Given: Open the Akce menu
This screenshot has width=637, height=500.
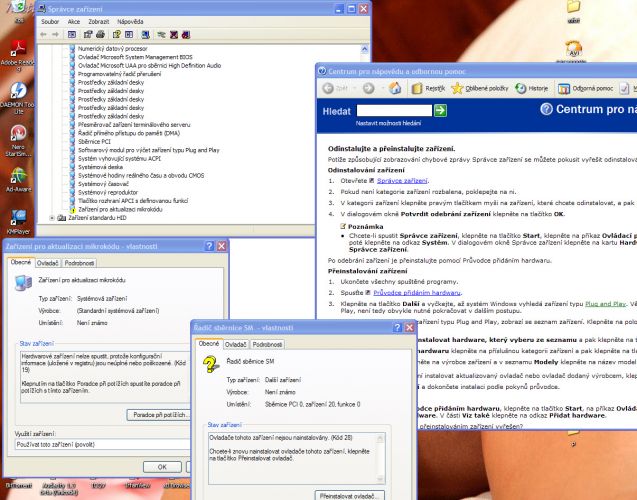Looking at the screenshot, I should coord(74,22).
